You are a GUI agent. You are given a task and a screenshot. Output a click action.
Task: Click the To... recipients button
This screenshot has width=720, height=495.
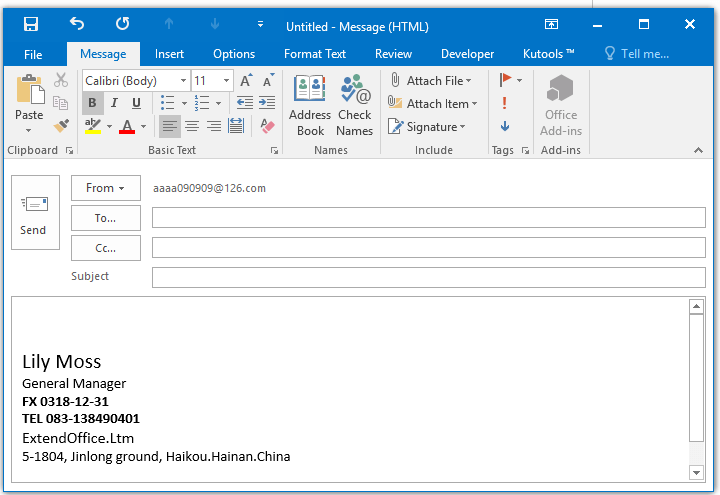[x=105, y=217]
